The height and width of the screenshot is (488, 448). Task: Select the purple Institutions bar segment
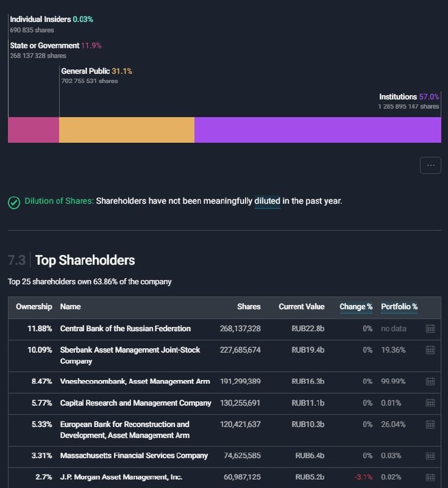[x=318, y=130]
